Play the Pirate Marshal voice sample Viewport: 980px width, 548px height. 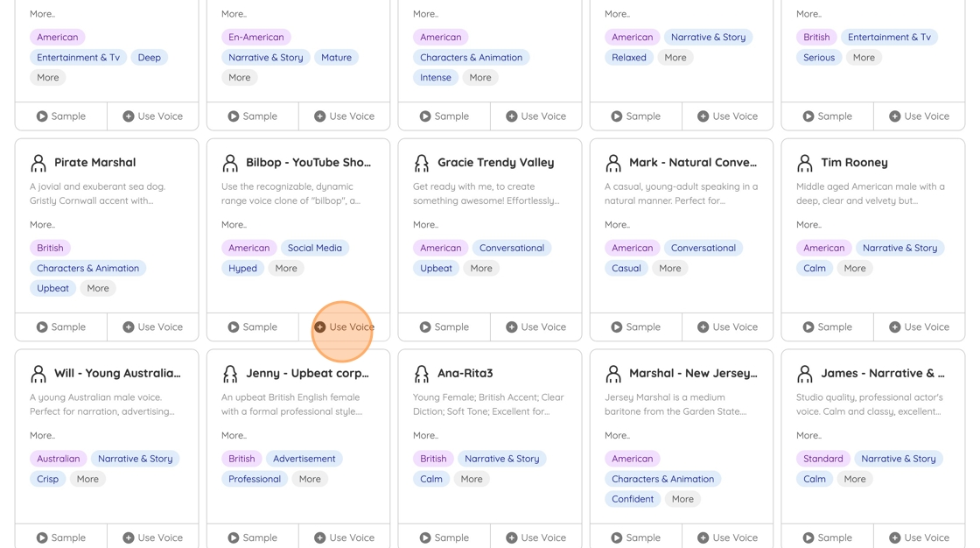click(x=61, y=327)
